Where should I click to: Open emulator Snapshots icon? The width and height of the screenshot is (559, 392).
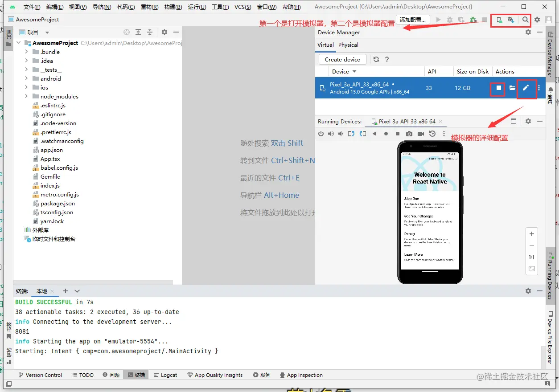(432, 134)
